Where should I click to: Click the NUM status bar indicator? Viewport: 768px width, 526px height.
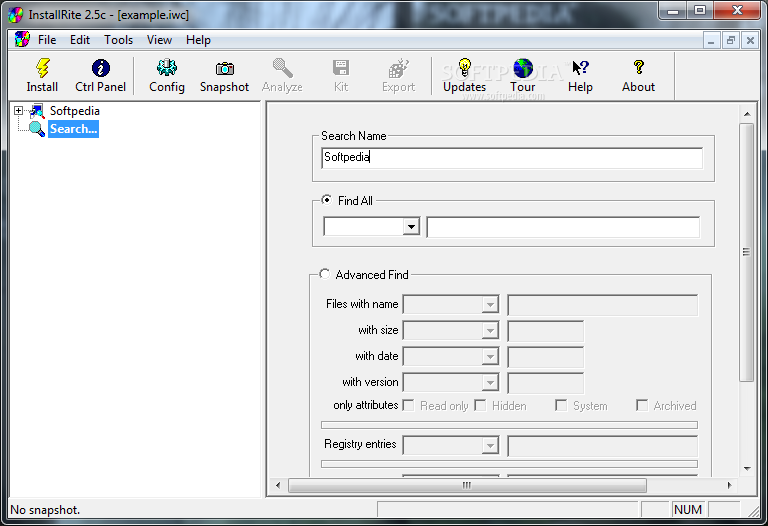[688, 510]
